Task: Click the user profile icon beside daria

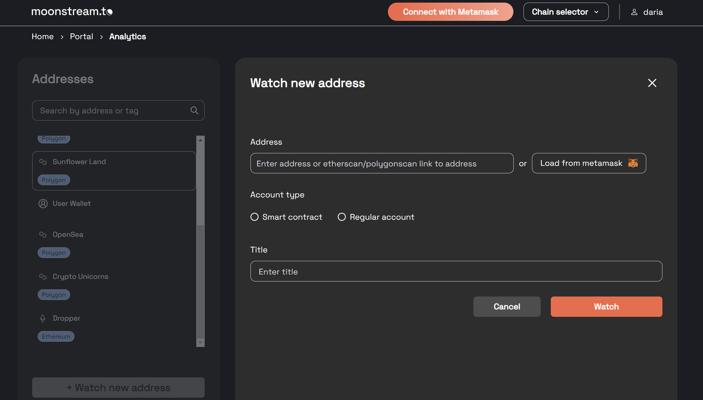Action: coord(634,12)
